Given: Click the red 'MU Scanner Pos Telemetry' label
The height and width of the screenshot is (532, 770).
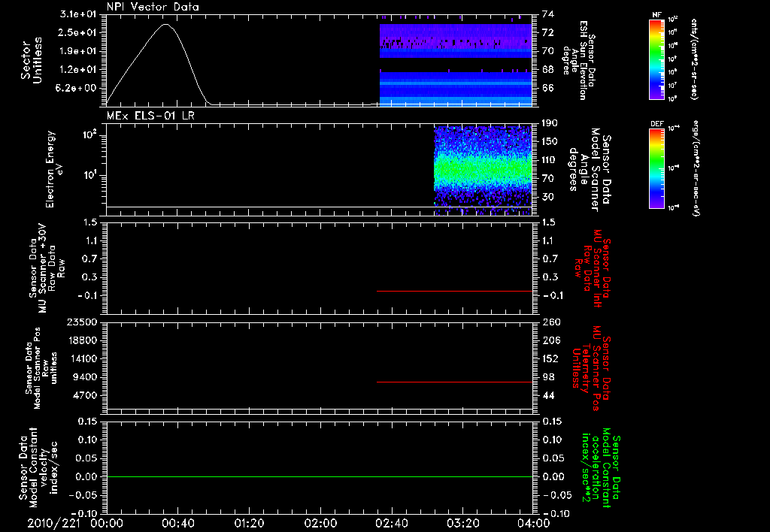Looking at the screenshot, I should click(x=593, y=368).
